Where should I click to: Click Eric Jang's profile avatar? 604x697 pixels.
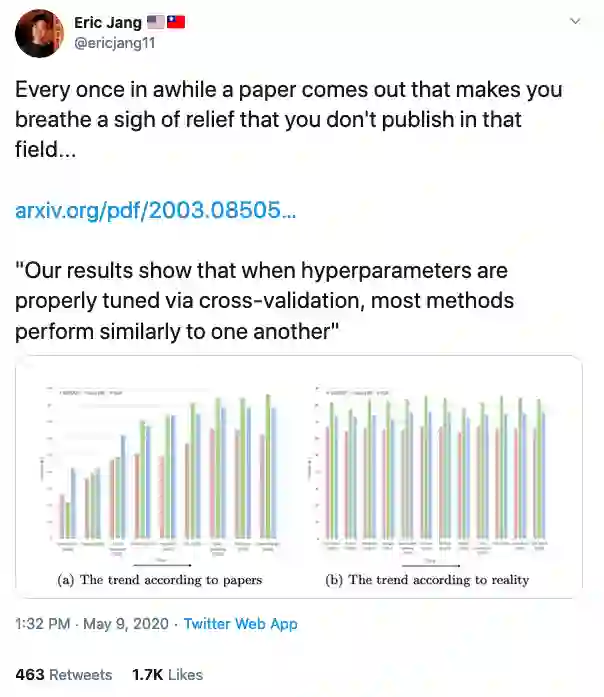[39, 33]
